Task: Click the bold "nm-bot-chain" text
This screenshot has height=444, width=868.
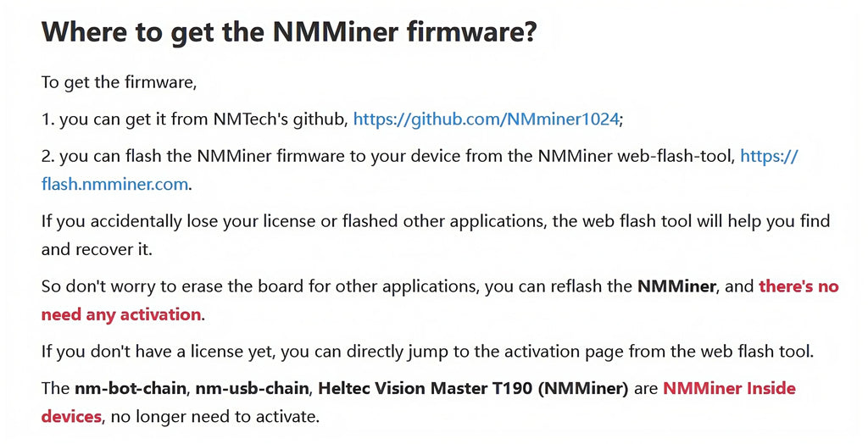Action: tap(130, 388)
